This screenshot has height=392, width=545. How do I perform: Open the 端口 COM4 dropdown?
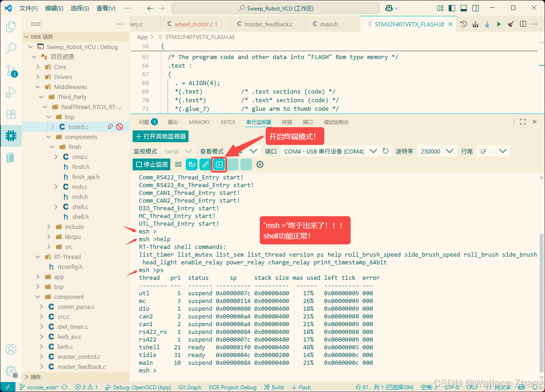[x=330, y=151]
